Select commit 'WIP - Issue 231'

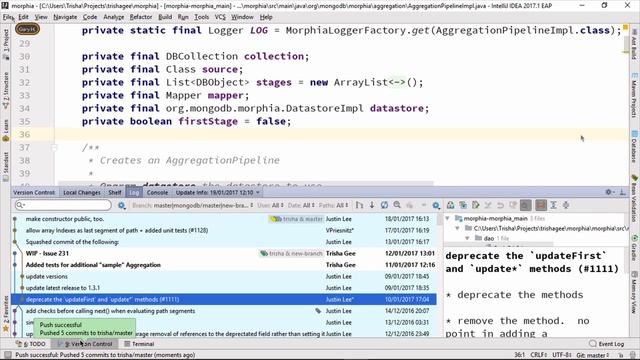point(224,253)
